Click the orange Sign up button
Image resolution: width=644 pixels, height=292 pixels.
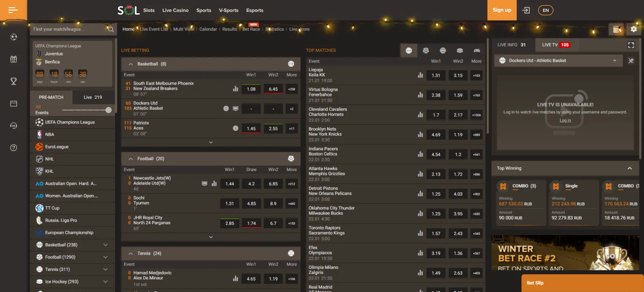pyautogui.click(x=502, y=10)
